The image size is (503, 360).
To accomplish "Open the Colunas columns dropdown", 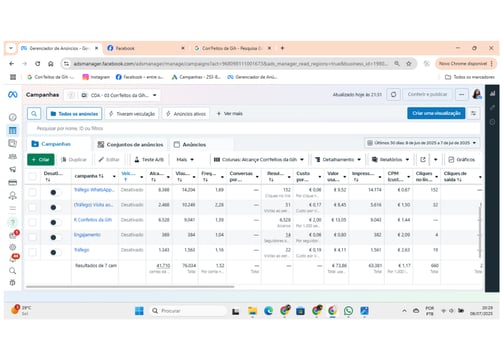I will point(258,160).
